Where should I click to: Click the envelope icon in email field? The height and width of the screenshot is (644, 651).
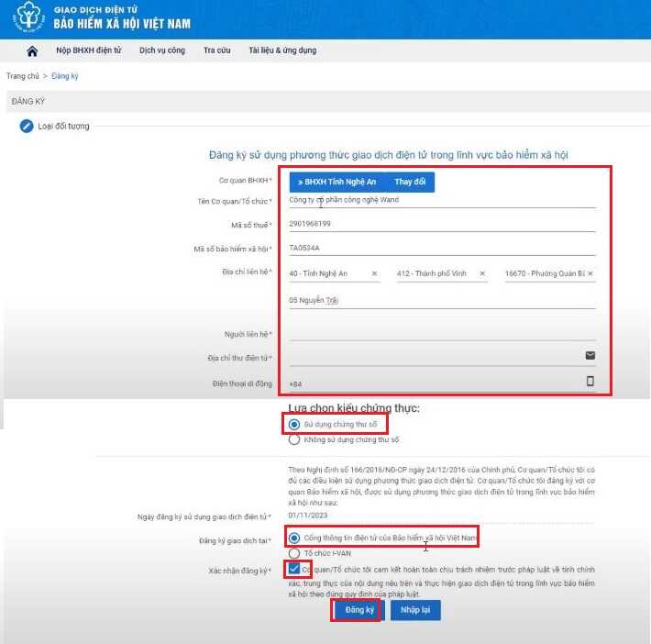pos(590,355)
